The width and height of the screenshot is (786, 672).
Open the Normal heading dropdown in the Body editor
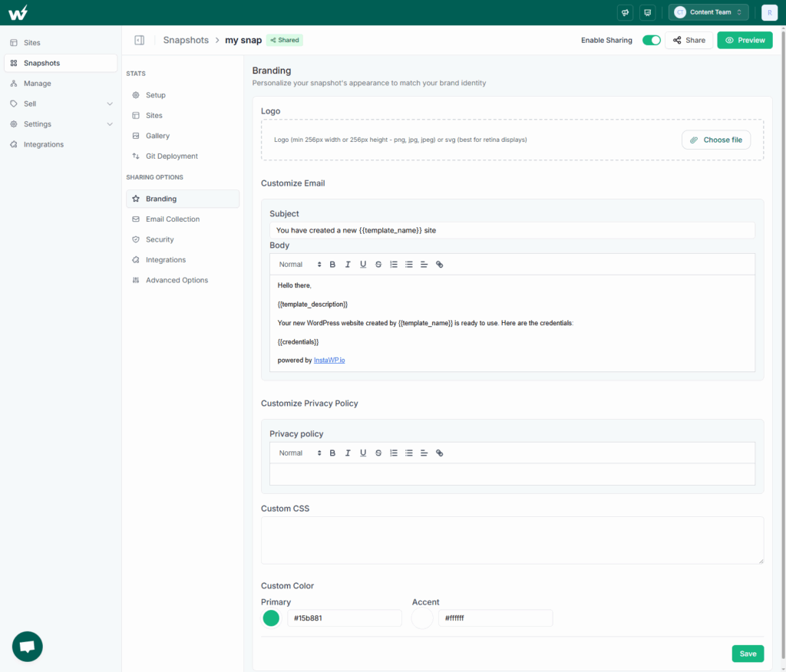[300, 265]
